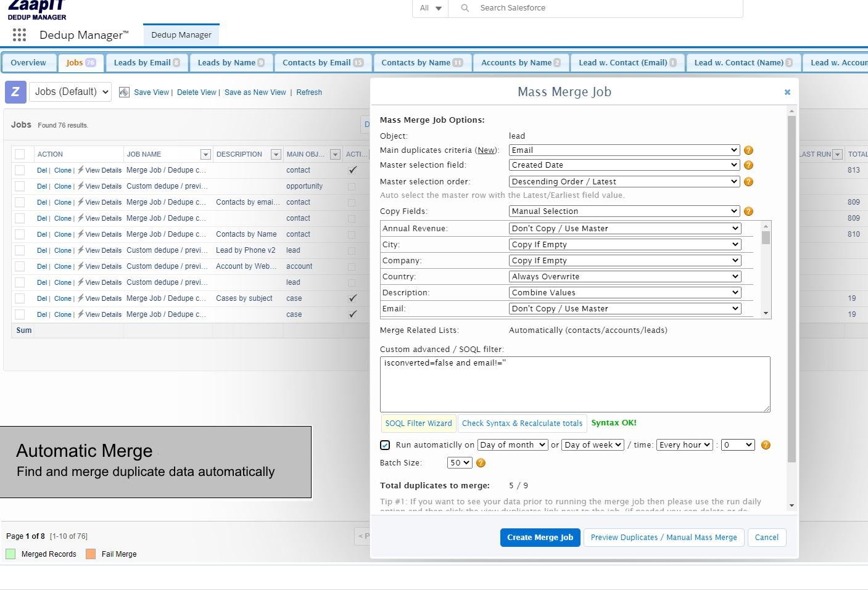Select the Lead by Phone v2 row checkbox

20,250
